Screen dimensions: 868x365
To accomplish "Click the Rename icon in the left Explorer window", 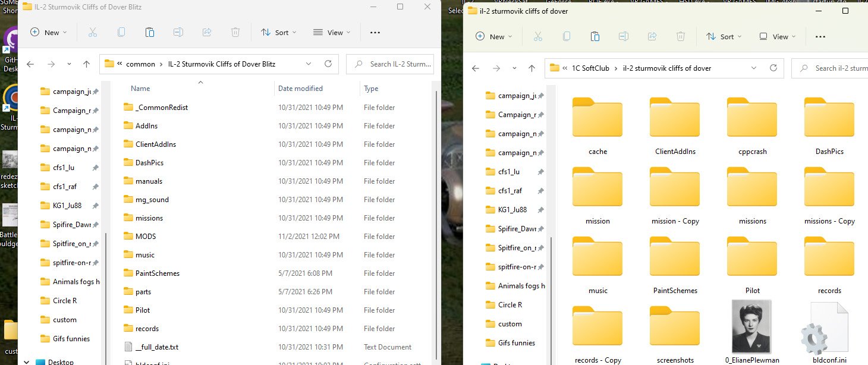I will (x=178, y=33).
